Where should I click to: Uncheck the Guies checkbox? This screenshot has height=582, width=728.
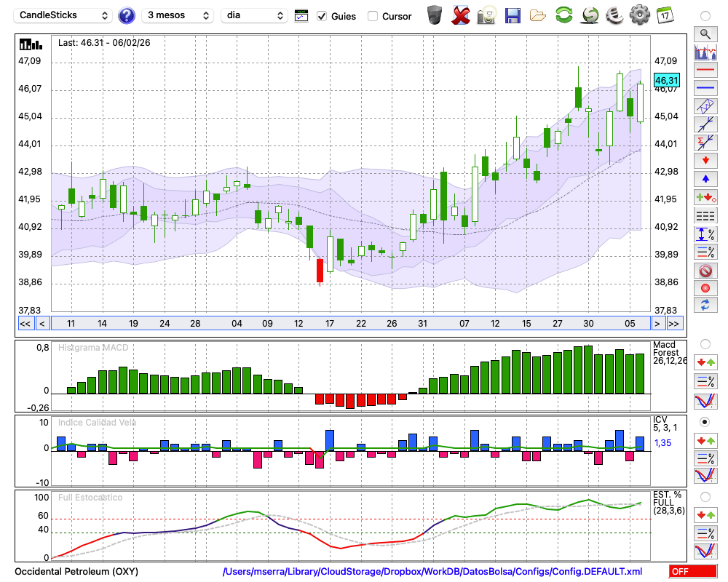322,16
